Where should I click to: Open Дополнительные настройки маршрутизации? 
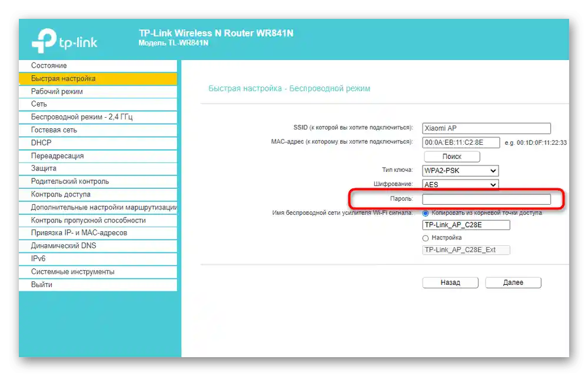[x=98, y=207]
